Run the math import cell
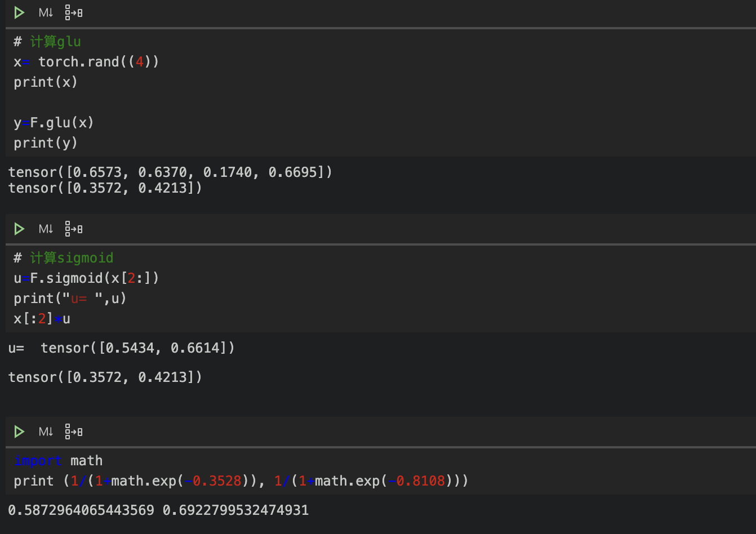The height and width of the screenshot is (534, 756). [19, 431]
